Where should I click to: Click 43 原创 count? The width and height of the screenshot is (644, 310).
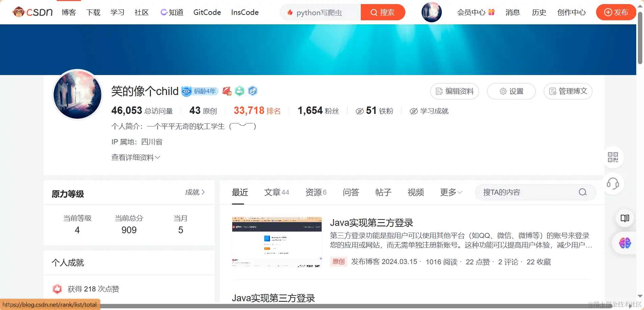tap(203, 111)
